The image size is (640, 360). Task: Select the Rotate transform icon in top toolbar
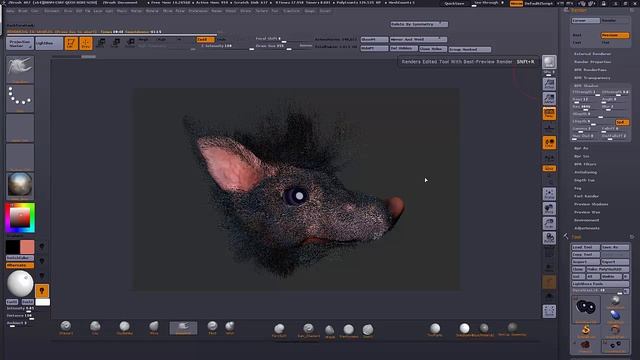point(131,43)
